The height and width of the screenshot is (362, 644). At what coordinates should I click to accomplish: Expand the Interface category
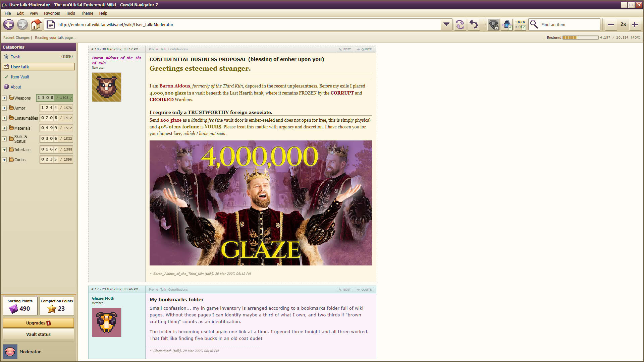pyautogui.click(x=4, y=150)
